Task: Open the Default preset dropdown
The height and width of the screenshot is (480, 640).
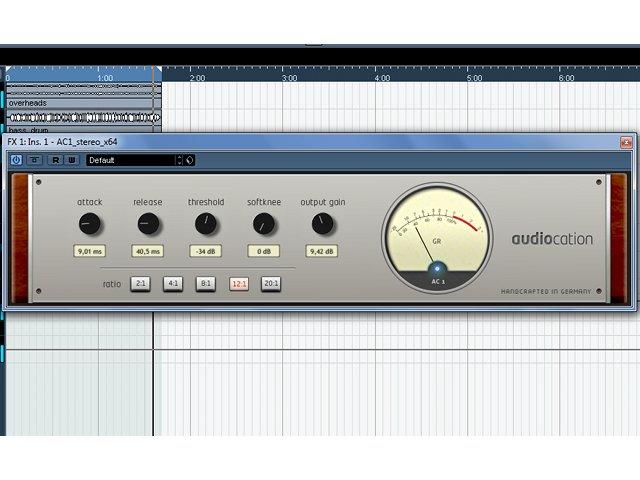Action: click(x=131, y=160)
